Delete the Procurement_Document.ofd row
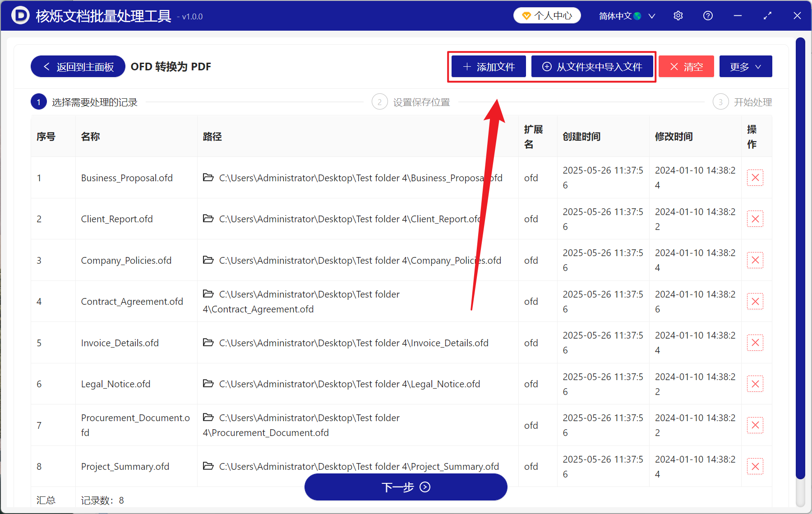 click(x=755, y=425)
